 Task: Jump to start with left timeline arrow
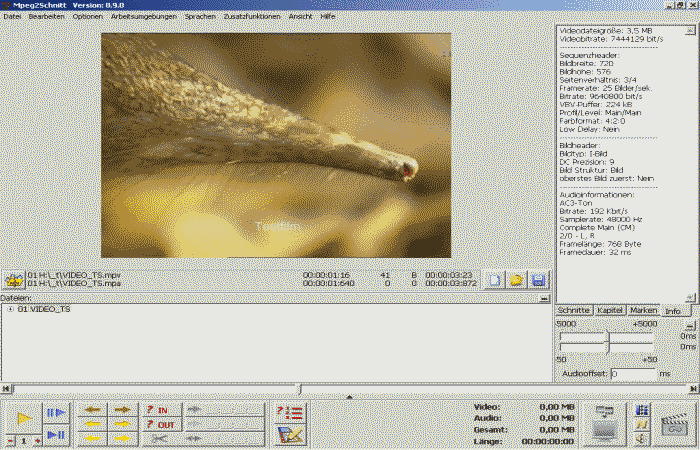click(x=6, y=389)
